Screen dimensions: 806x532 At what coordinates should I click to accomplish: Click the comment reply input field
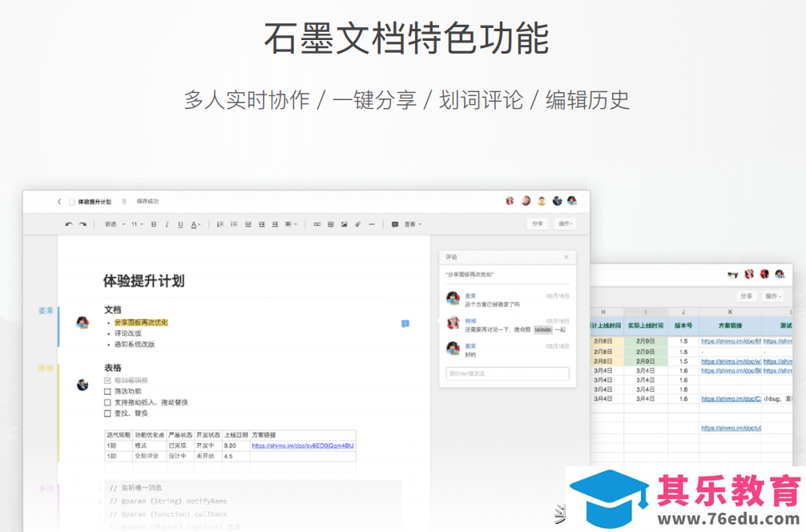pos(507,373)
